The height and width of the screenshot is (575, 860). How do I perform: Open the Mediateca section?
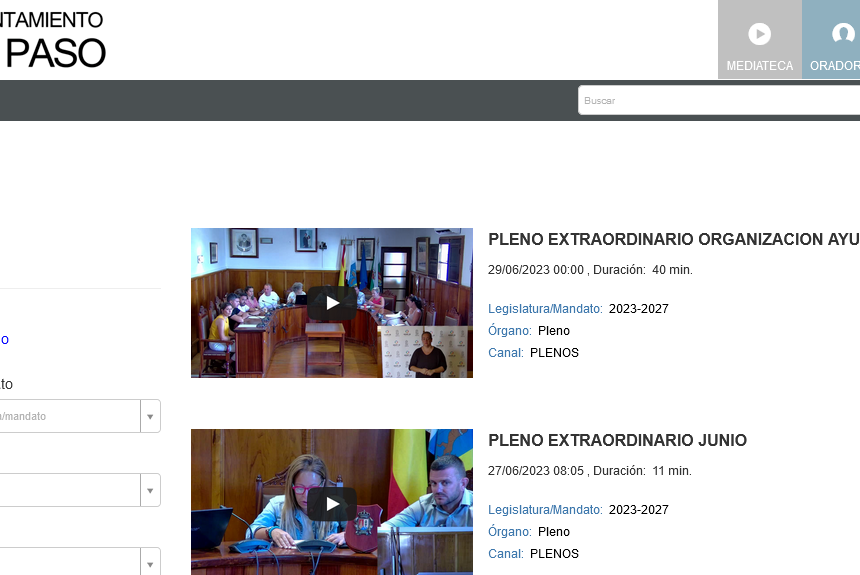(x=760, y=40)
